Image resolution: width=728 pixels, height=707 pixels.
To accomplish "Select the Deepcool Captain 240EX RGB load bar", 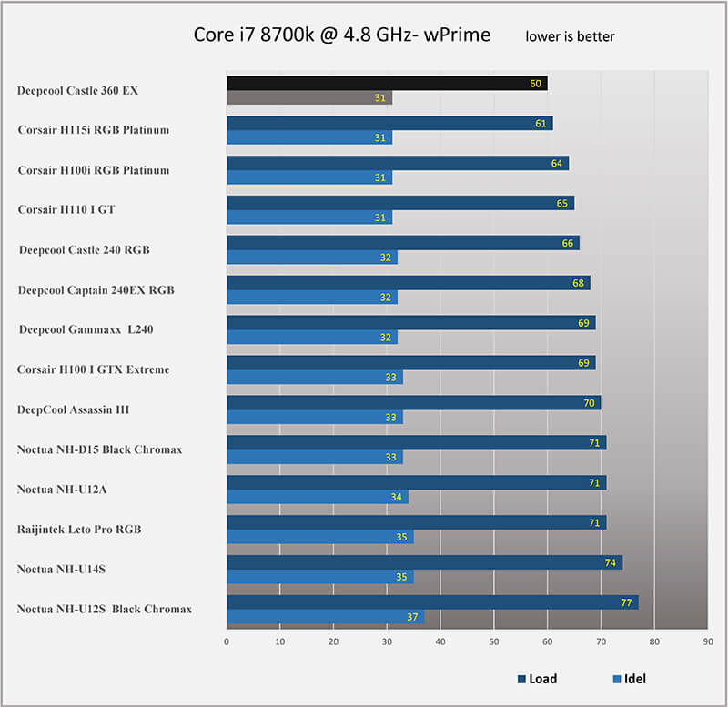I will tap(408, 283).
